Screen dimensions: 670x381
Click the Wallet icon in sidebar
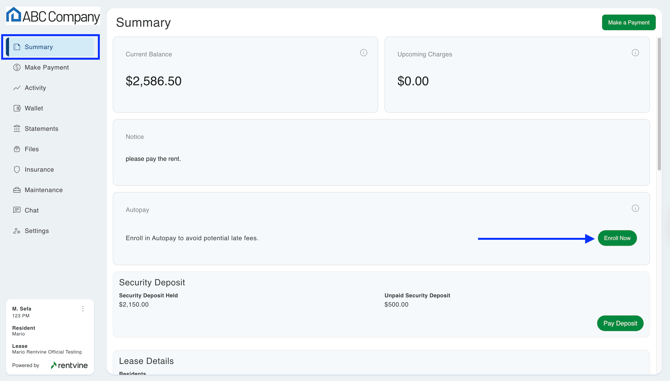(17, 108)
